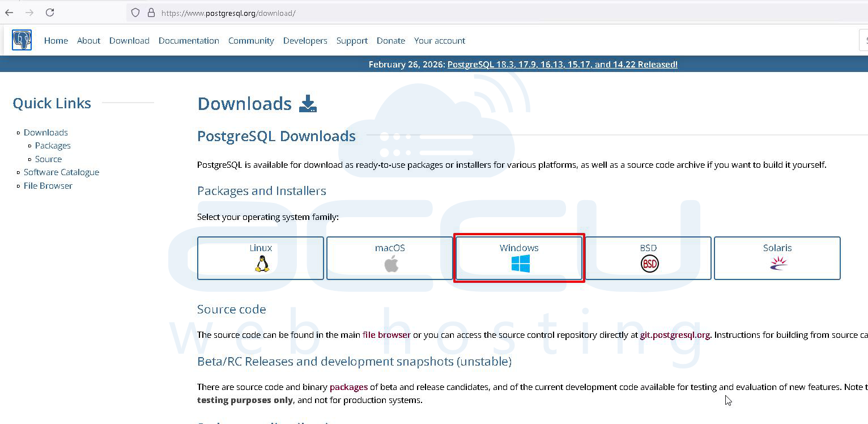Viewport: 868px width, 424px height.
Task: Follow the packages link in Beta/RC section
Action: tap(348, 387)
